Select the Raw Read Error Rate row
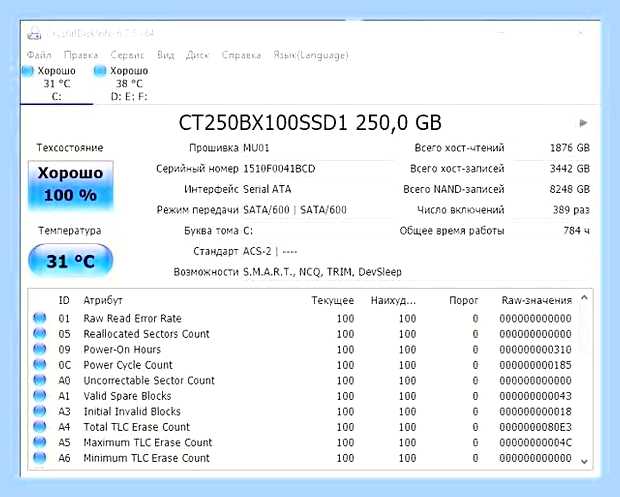Viewport: 620px width, 497px height. click(x=303, y=318)
